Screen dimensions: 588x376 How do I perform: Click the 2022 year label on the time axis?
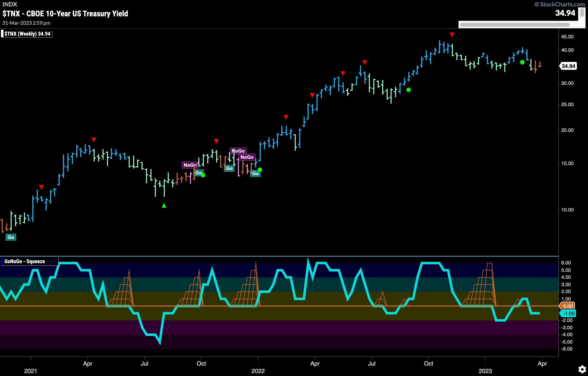[x=258, y=371]
